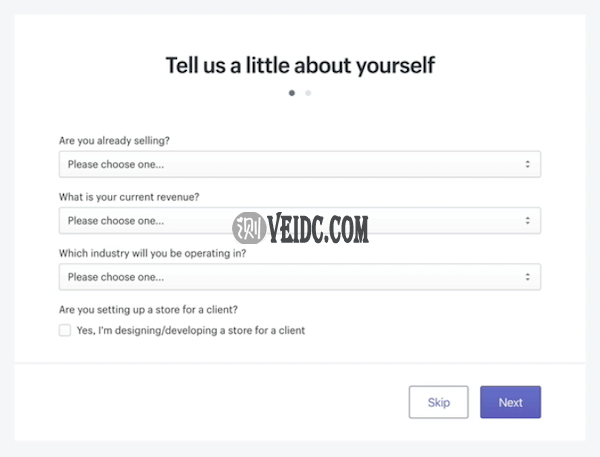Image resolution: width=600 pixels, height=457 pixels.
Task: Click the "Tell us a little about yourself" heading
Action: point(300,66)
